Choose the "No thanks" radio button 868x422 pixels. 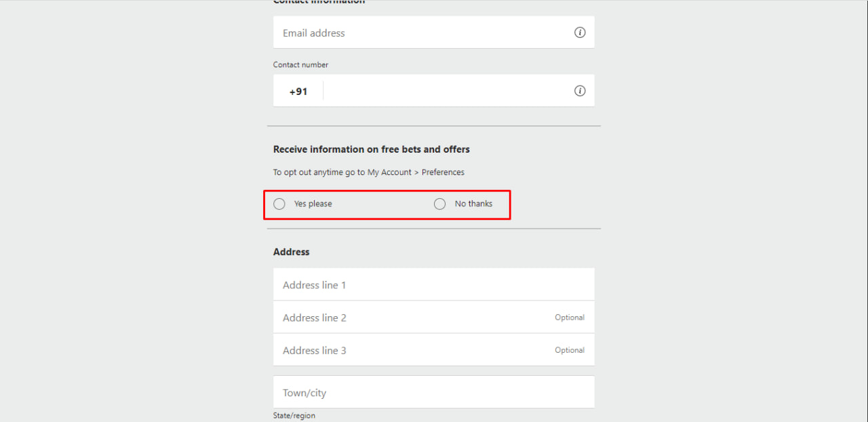440,204
